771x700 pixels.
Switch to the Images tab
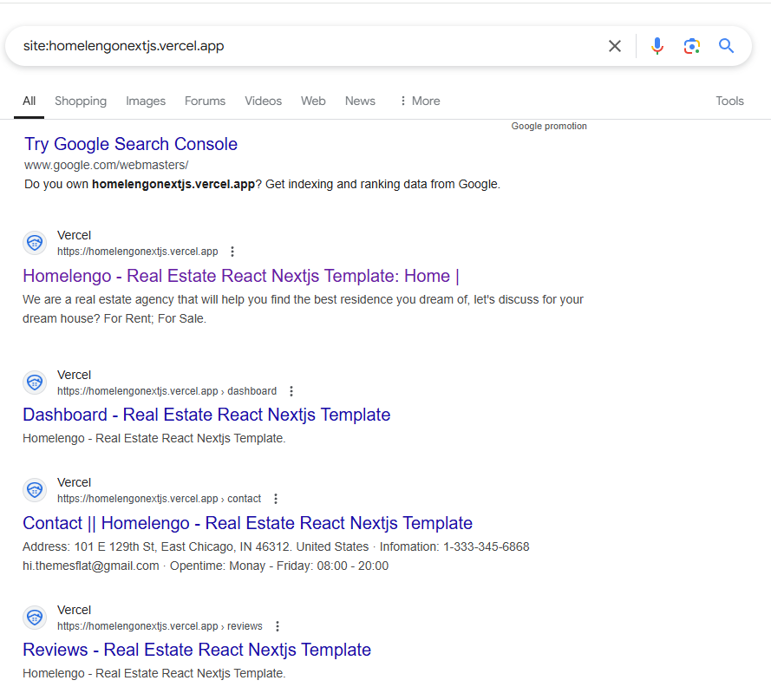pyautogui.click(x=146, y=101)
